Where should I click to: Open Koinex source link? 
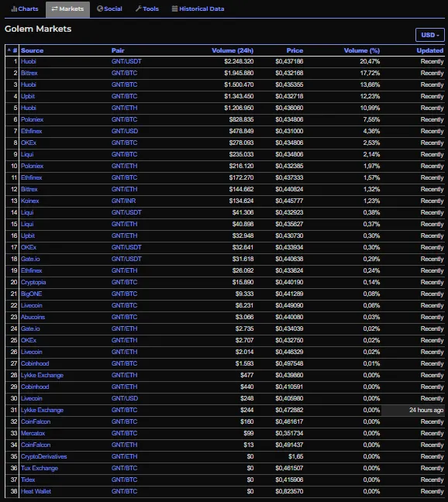click(x=29, y=201)
